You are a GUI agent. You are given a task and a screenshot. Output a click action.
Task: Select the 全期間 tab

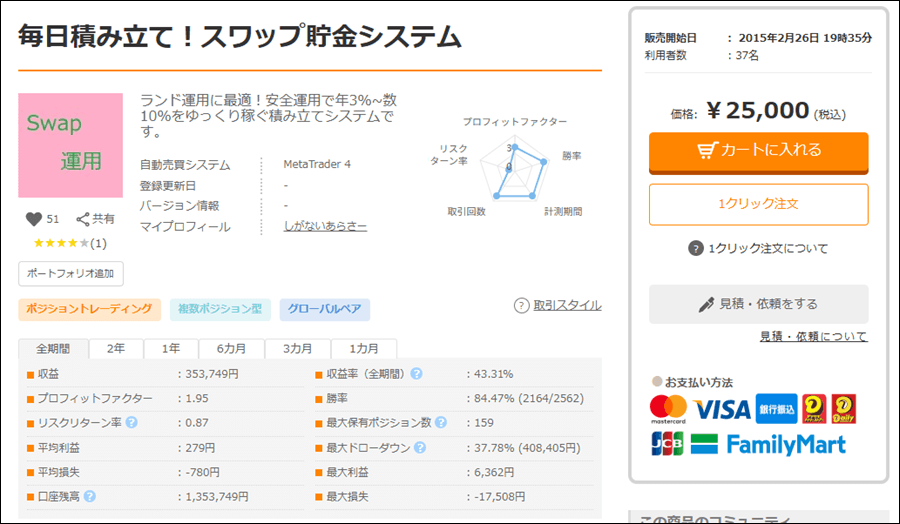pos(53,349)
